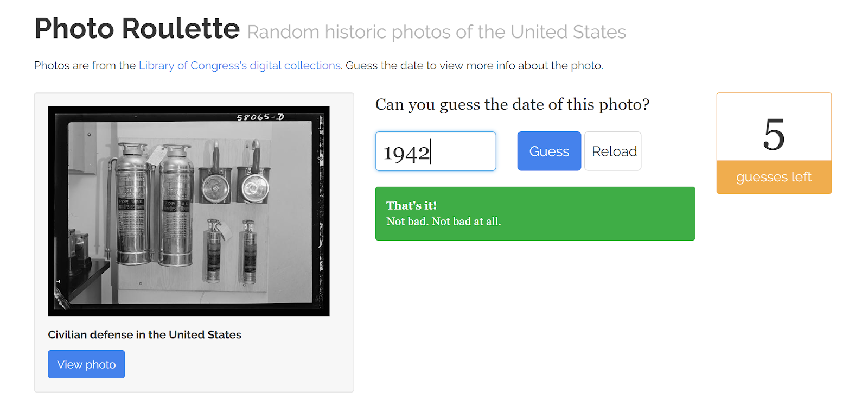Image resolution: width=868 pixels, height=417 pixels.
Task: Click into the date guess input field
Action: pyautogui.click(x=435, y=151)
